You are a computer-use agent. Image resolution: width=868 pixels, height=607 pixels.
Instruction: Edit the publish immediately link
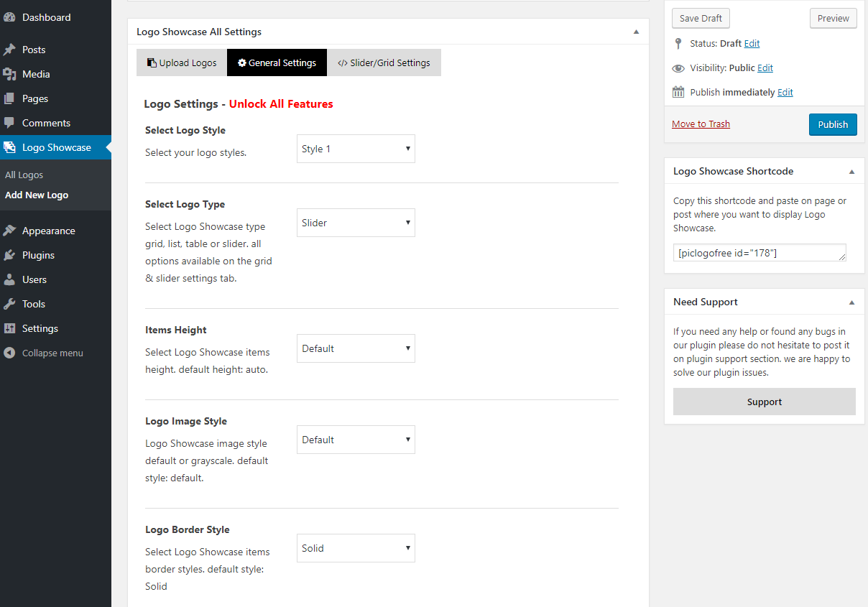click(785, 93)
